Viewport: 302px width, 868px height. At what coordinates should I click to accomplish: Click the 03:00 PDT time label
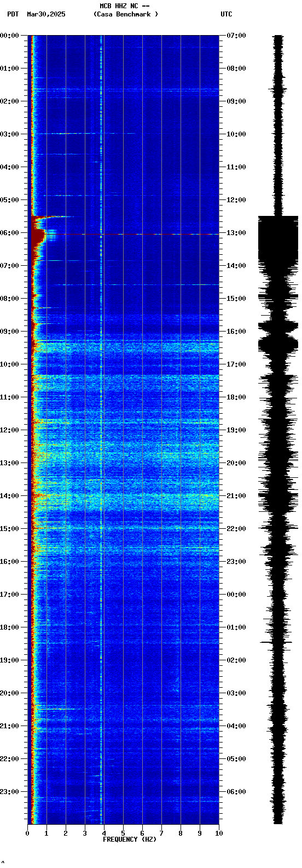coord(9,134)
